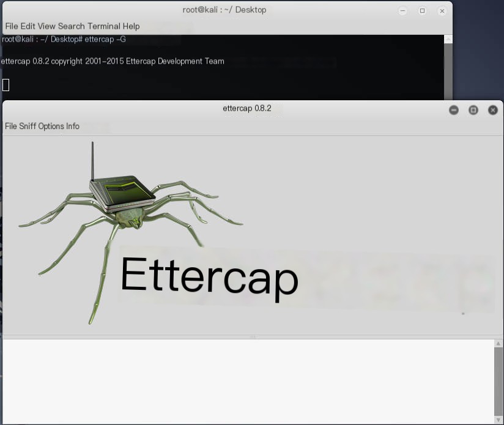Click the ettercap log scrollbar down arrow
This screenshot has height=425, width=504.
(498, 420)
